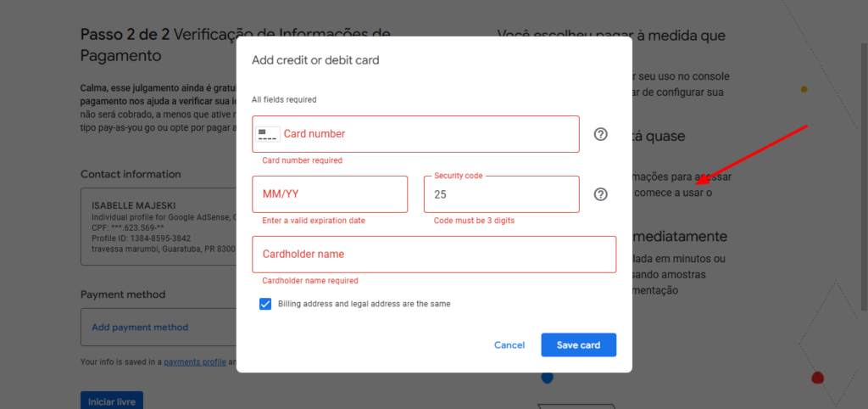Select the Cardholder name field
Screen dimensions: 868x409
coord(434,255)
